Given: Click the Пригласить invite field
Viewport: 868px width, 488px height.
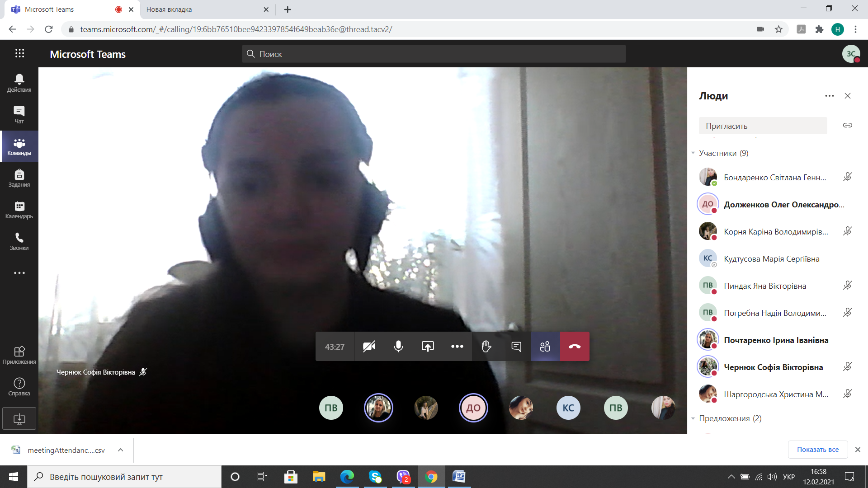Looking at the screenshot, I should point(763,126).
